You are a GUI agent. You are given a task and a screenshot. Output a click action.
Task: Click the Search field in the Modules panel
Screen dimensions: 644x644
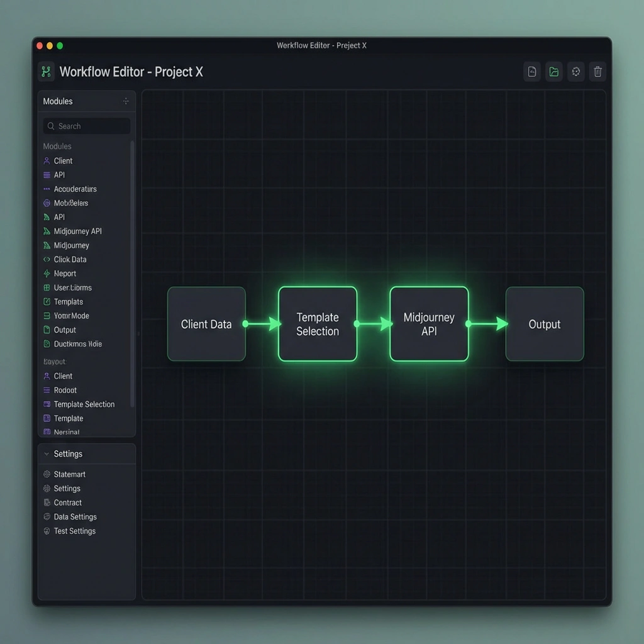(x=86, y=126)
